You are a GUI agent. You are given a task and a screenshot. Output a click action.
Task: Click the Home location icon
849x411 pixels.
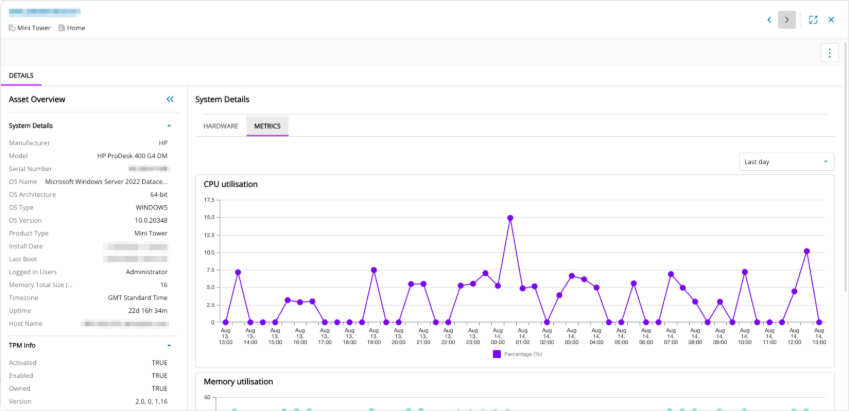61,28
